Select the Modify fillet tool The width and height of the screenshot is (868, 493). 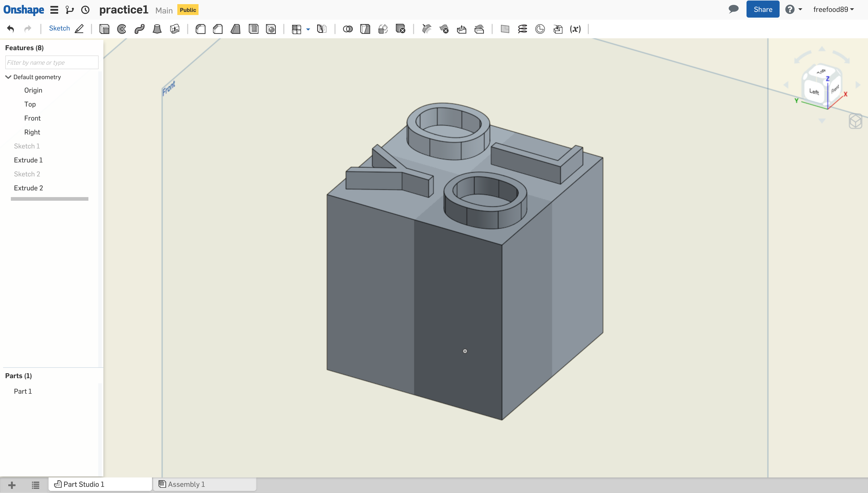(x=427, y=29)
